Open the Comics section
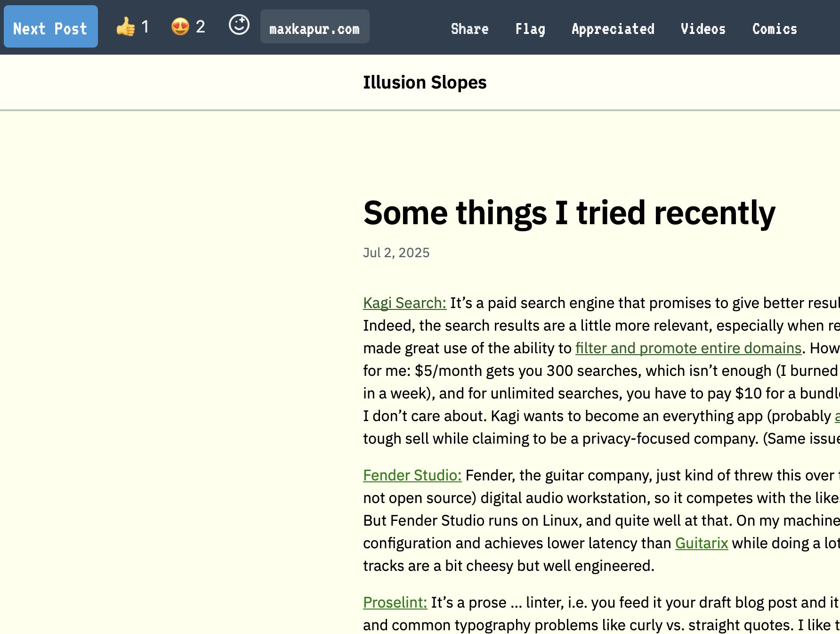 [x=775, y=29]
